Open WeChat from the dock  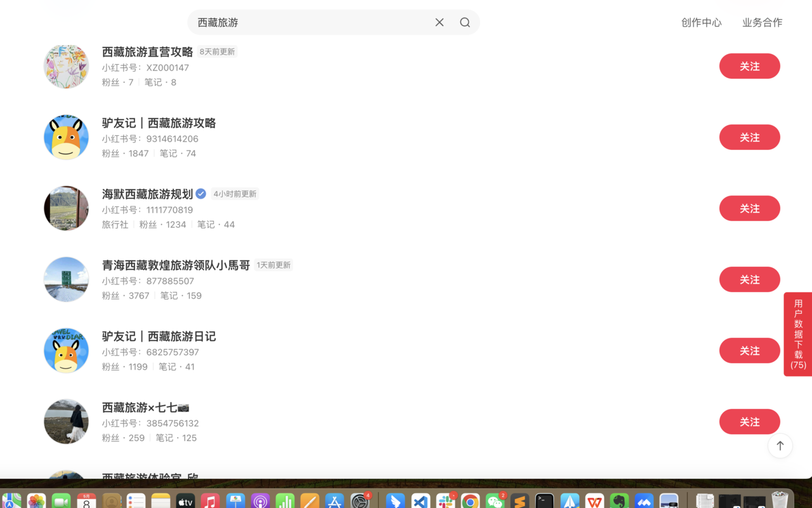495,500
